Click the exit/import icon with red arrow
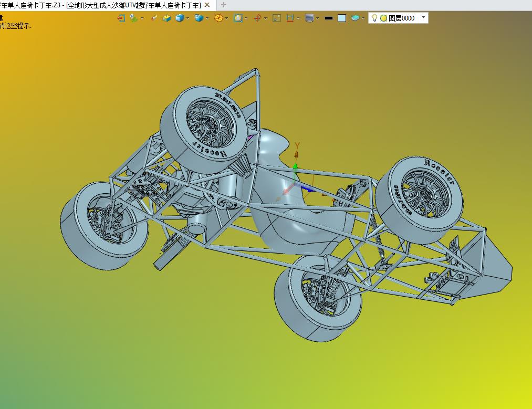This screenshot has width=532, height=409. 121,18
